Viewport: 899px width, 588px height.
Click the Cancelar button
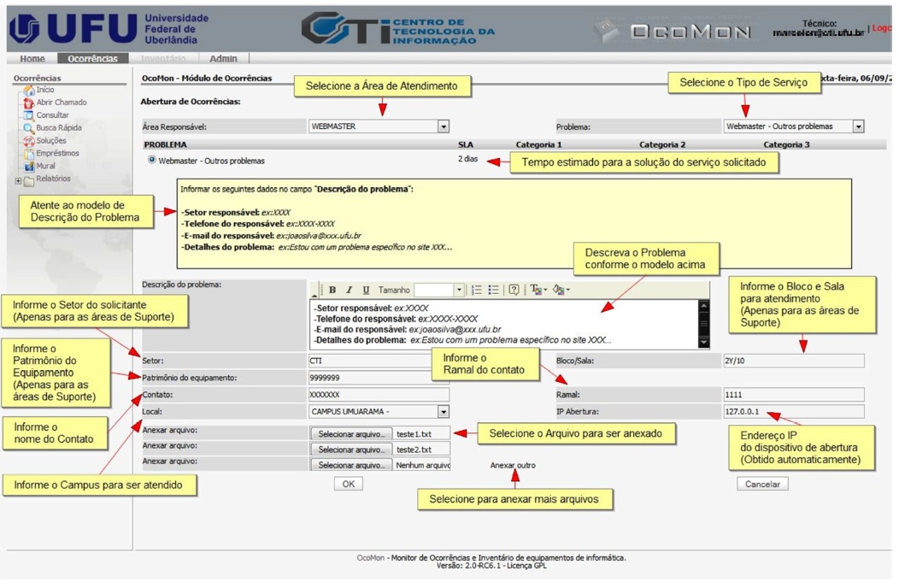(x=761, y=484)
